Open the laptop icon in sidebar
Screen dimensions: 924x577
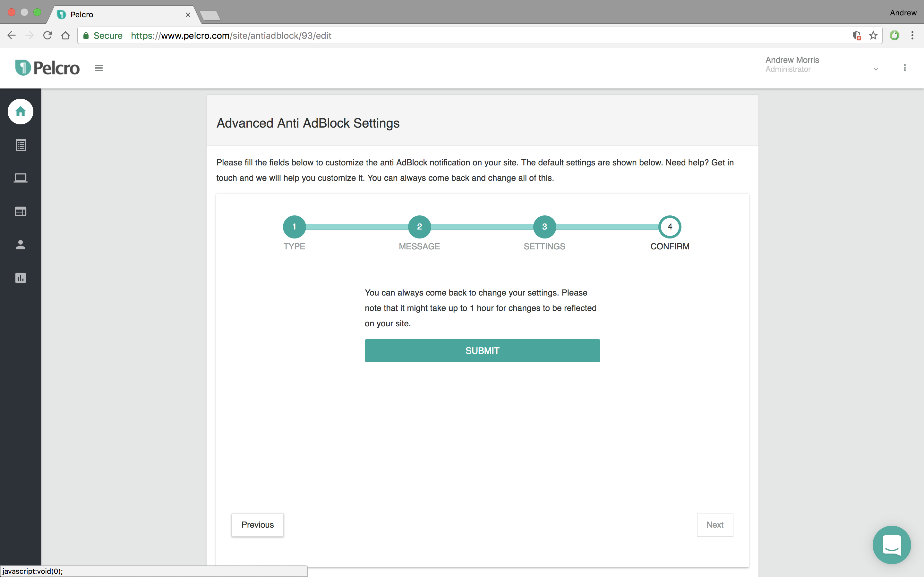click(21, 178)
